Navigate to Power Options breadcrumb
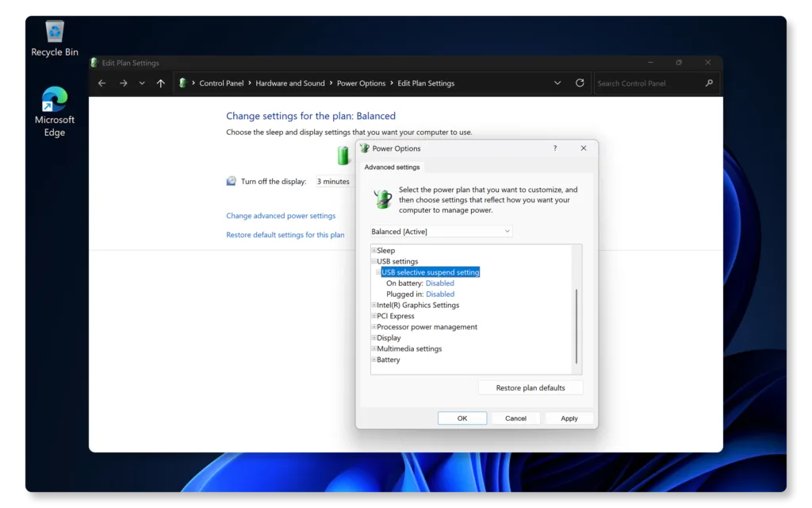Viewport: 812px width, 508px height. [361, 83]
